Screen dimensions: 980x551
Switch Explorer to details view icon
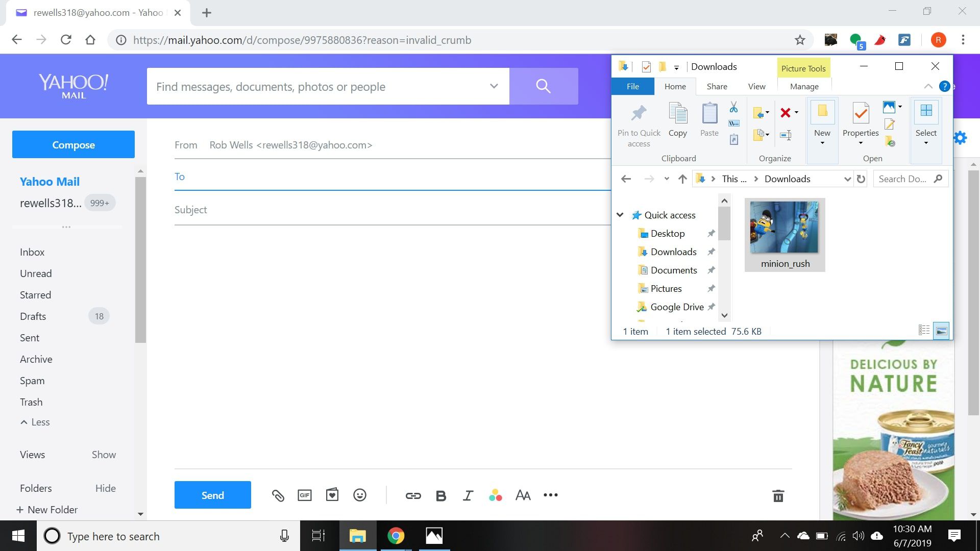pos(924,331)
